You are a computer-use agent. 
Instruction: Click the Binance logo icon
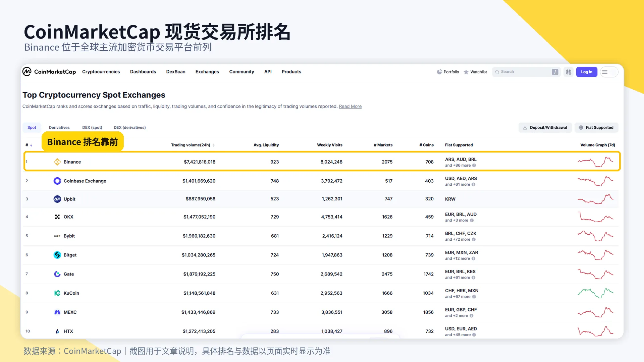(x=57, y=162)
